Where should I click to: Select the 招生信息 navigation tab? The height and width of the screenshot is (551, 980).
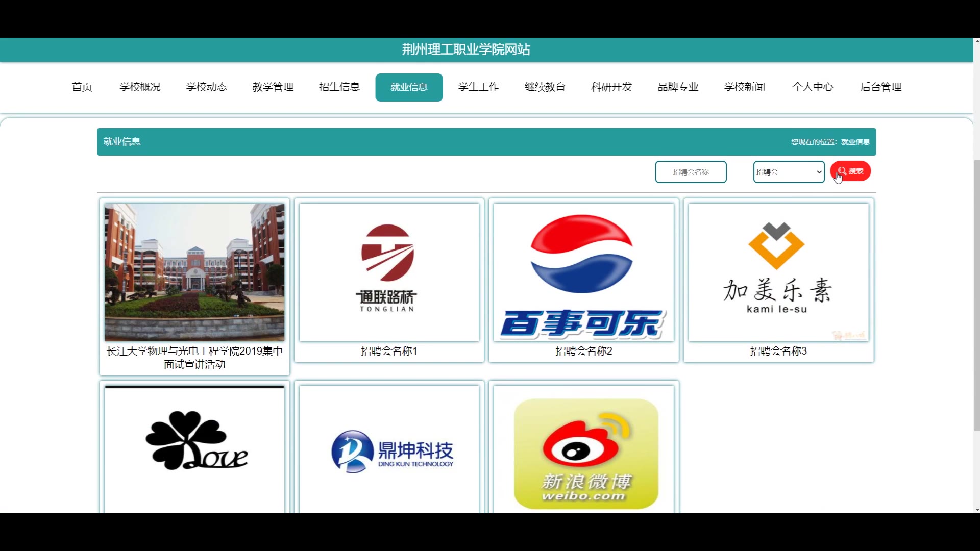(x=339, y=87)
